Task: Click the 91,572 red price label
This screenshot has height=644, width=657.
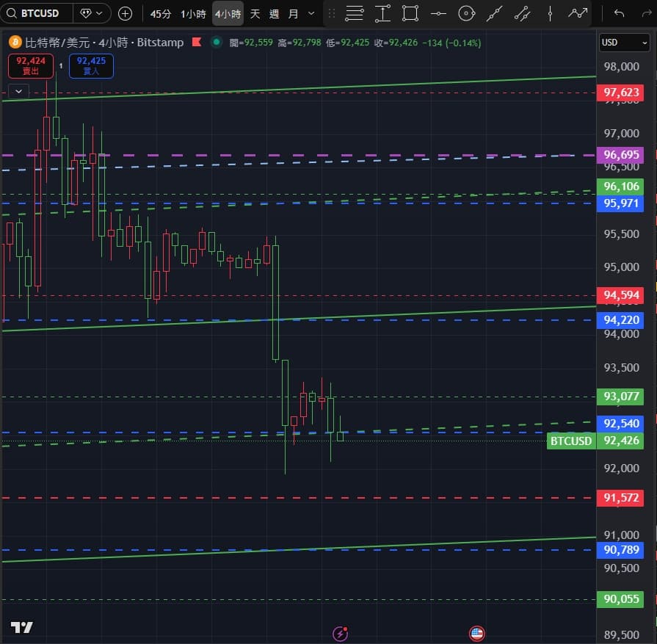Action: [620, 498]
